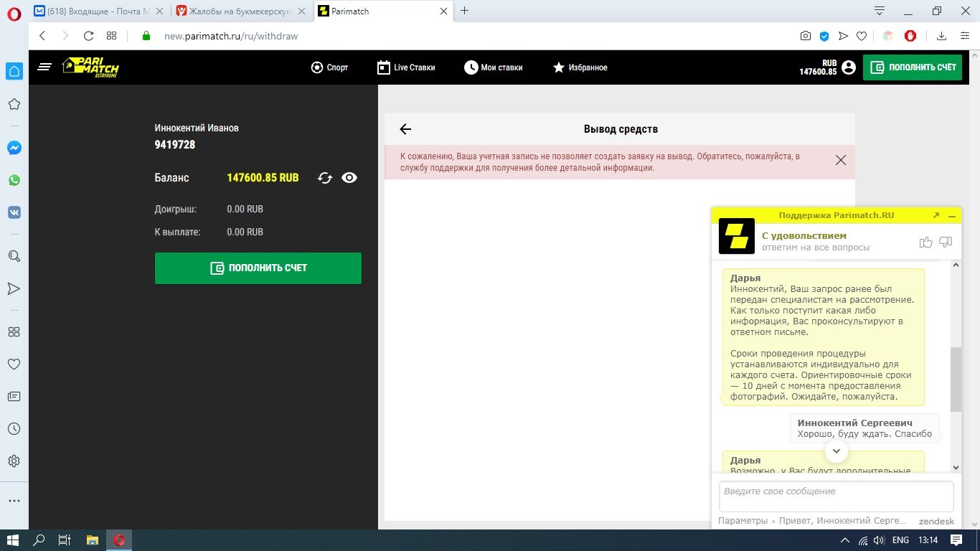Viewport: 980px width, 551px height.
Task: Pop out the support chat window
Action: 936,215
